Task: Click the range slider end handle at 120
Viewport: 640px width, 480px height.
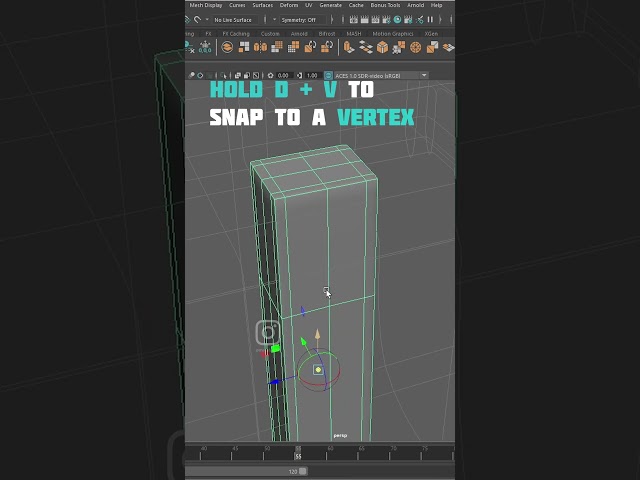Action: [302, 471]
